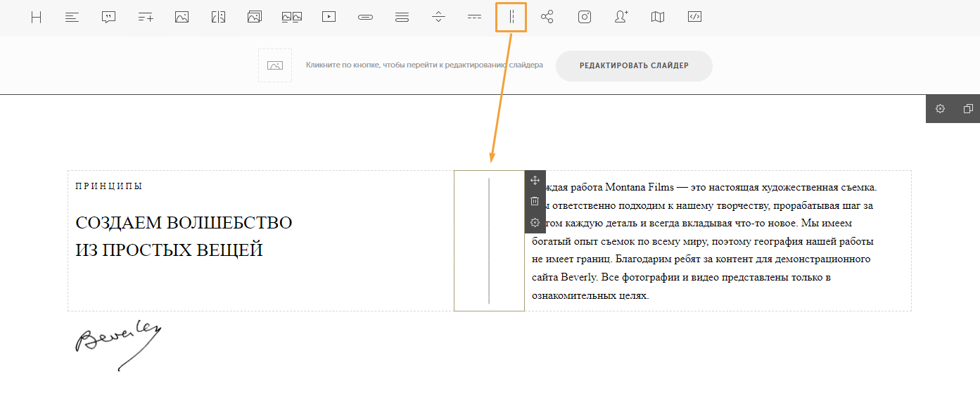Insert an HTML code embed block
This screenshot has height=412, width=980.
pyautogui.click(x=694, y=18)
